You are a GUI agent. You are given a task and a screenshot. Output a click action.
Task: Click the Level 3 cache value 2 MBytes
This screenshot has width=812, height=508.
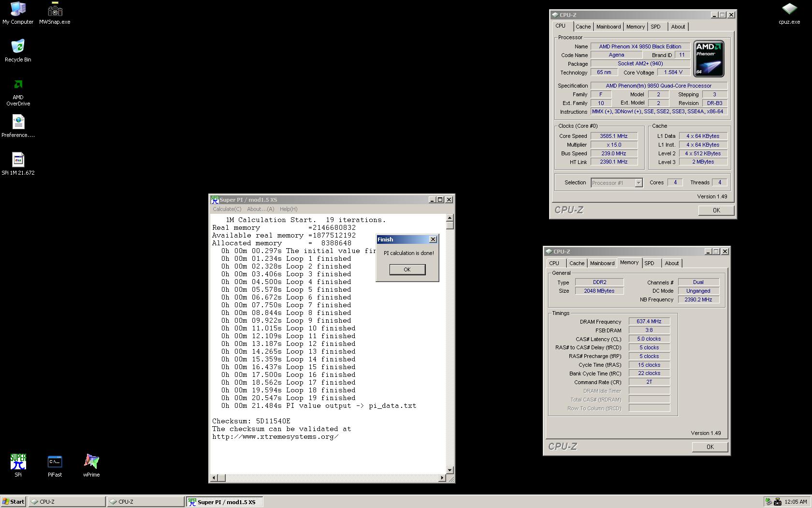[703, 162]
